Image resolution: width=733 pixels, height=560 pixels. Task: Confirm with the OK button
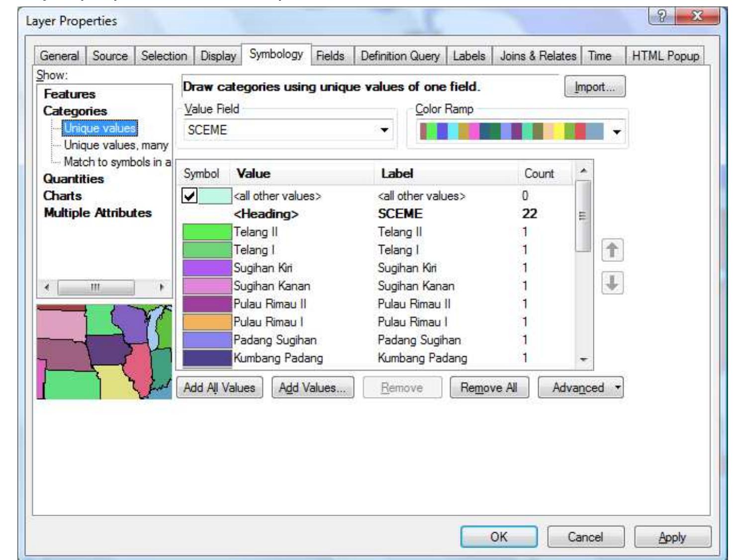tap(499, 537)
